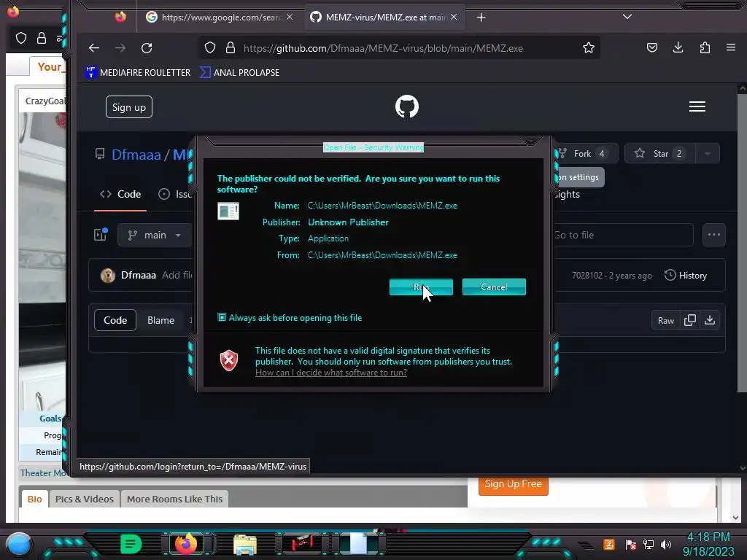Screen dimensions: 747x560
Task: Expand the list all tabs chevron
Action: click(627, 17)
